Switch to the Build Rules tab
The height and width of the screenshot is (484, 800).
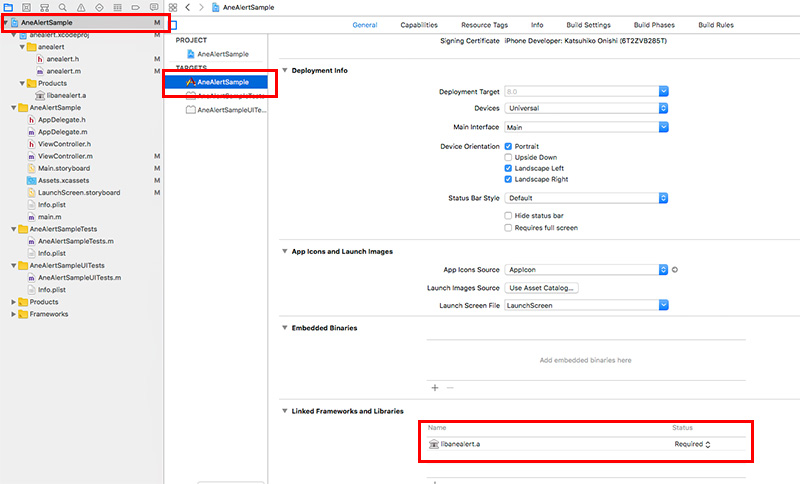click(716, 25)
